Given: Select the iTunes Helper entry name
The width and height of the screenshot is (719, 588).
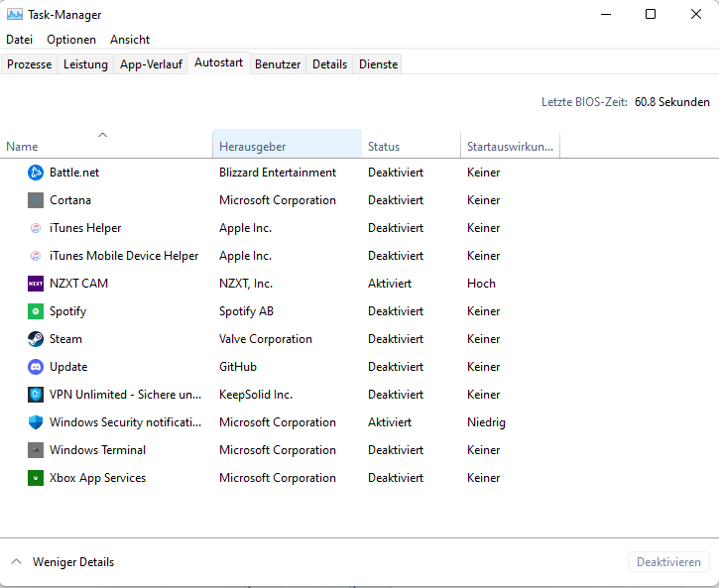Looking at the screenshot, I should click(x=85, y=228).
